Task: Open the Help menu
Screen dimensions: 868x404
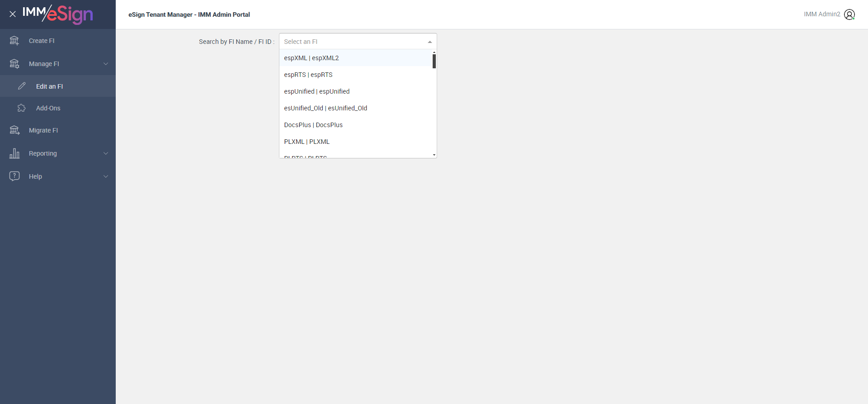Action: click(x=58, y=176)
